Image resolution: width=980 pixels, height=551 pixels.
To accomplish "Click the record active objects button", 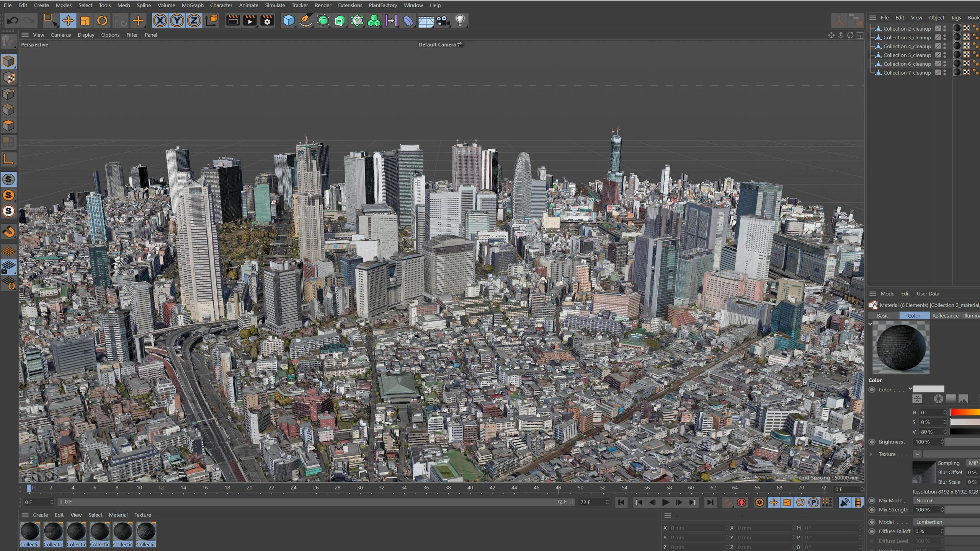I will [728, 502].
